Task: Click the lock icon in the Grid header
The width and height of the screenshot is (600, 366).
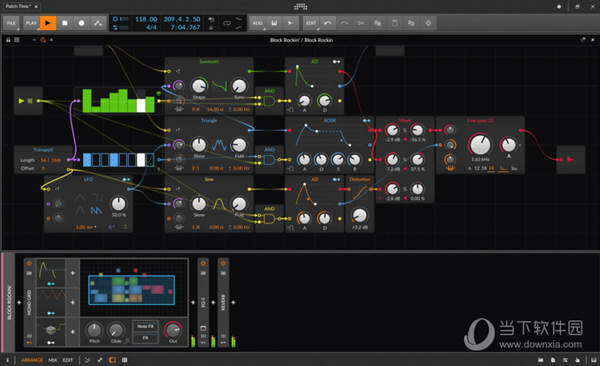Action: tap(8, 40)
